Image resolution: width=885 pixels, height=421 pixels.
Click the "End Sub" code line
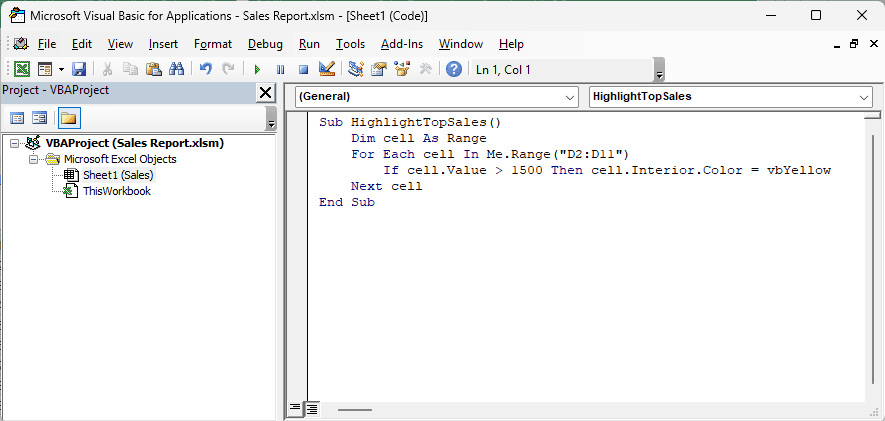[x=347, y=202]
